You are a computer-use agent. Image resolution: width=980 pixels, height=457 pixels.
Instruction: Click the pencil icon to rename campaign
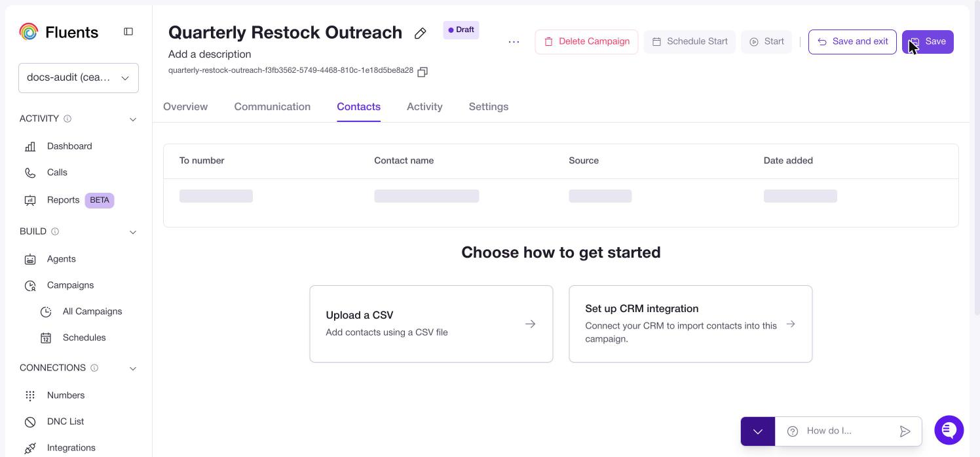point(421,33)
